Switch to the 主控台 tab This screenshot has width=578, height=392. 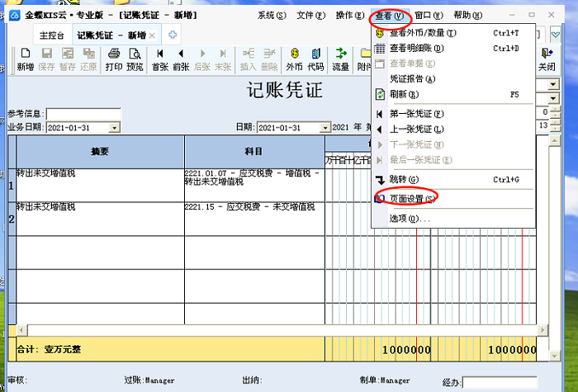(x=52, y=35)
